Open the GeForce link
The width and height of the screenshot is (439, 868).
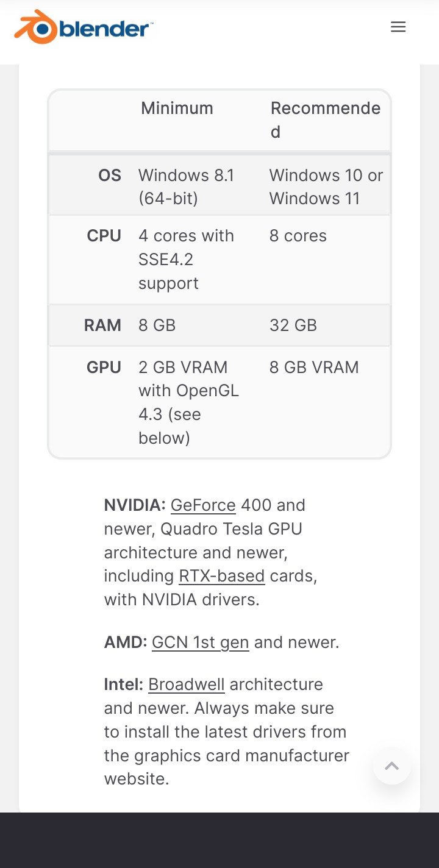203,505
